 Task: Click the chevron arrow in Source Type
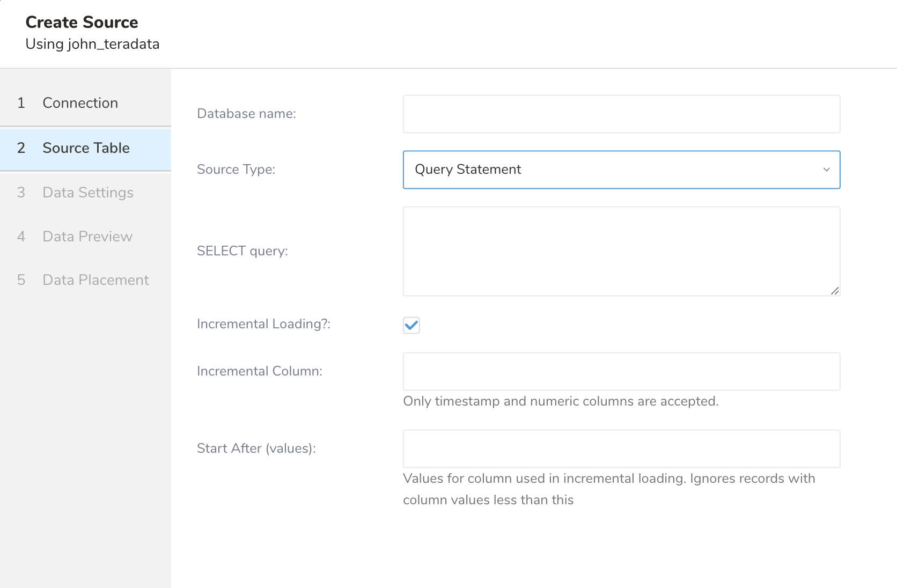click(826, 170)
